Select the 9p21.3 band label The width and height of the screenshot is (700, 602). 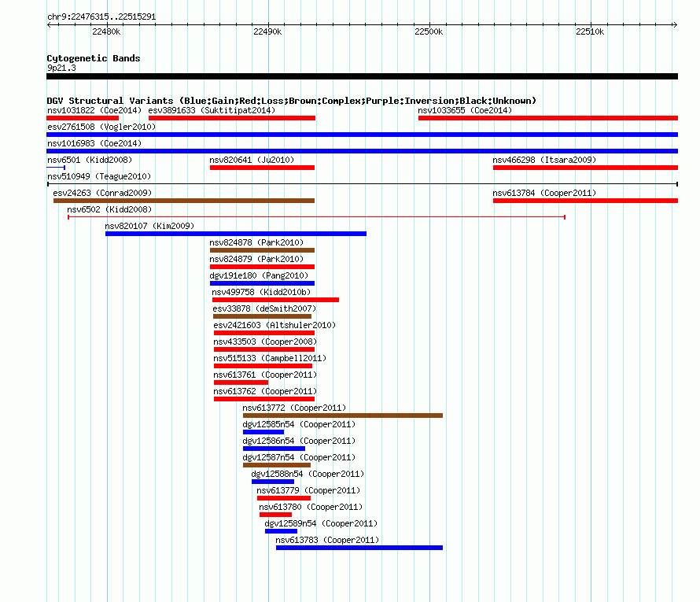pos(61,68)
